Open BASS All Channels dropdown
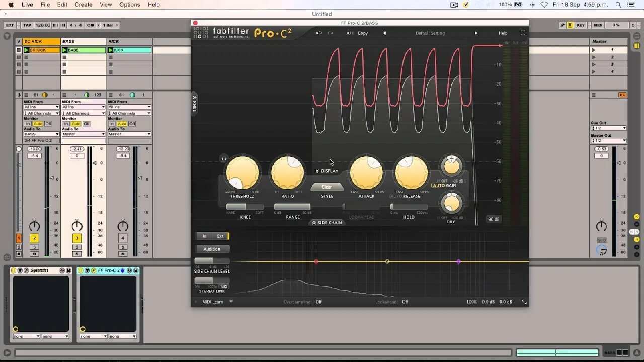The image size is (644, 362). click(84, 113)
